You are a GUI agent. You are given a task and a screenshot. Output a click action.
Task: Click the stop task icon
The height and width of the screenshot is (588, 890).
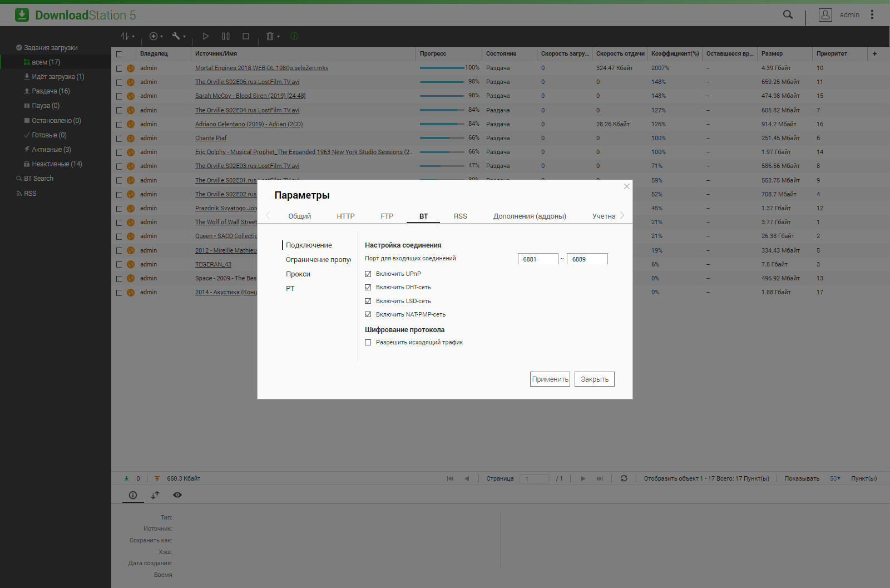[x=246, y=36]
